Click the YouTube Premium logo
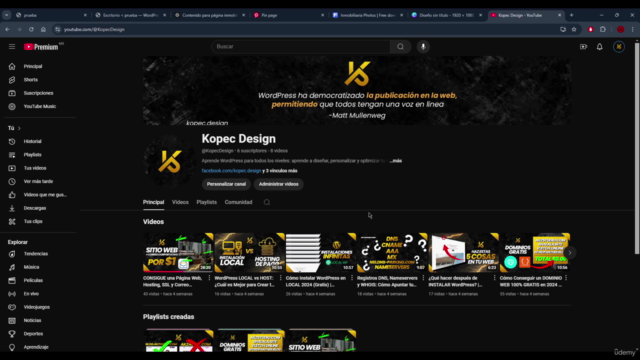 (41, 47)
